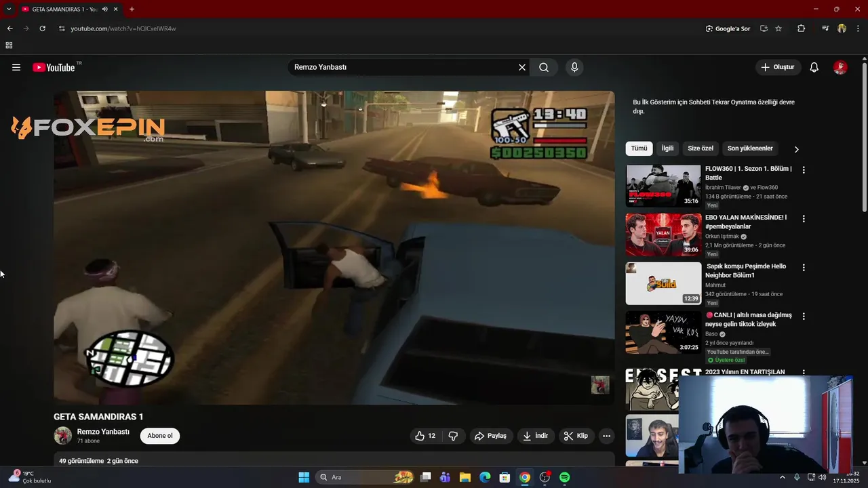Bookmark this page with the star
This screenshot has height=488, width=868.
tap(778, 28)
